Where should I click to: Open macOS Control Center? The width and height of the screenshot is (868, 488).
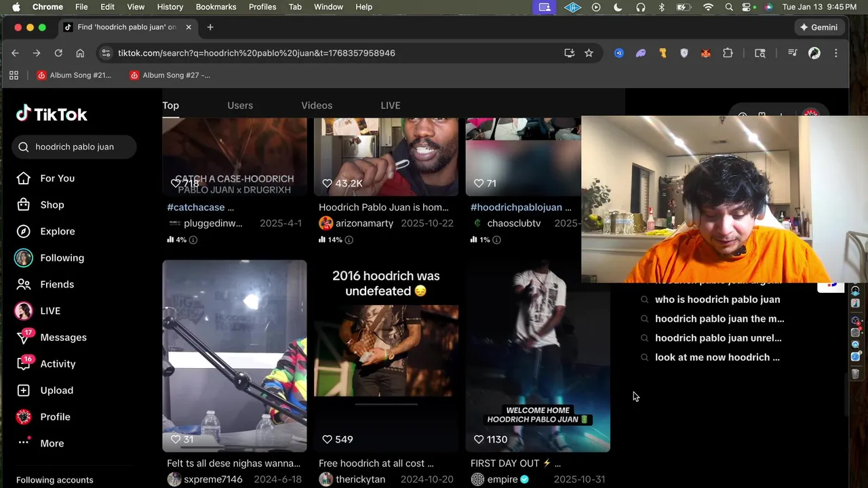[747, 7]
